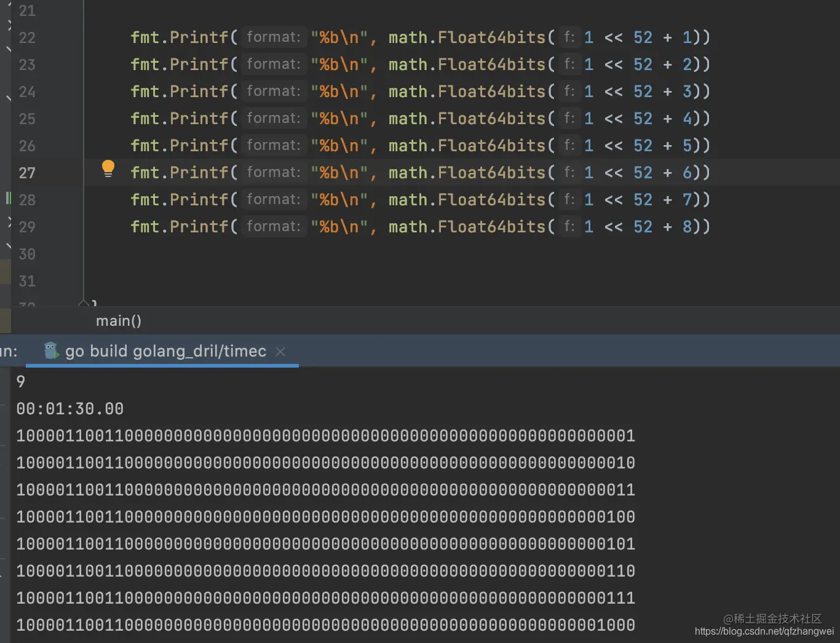840x643 pixels.
Task: Click the binary output line ending in 00101
Action: [325, 544]
